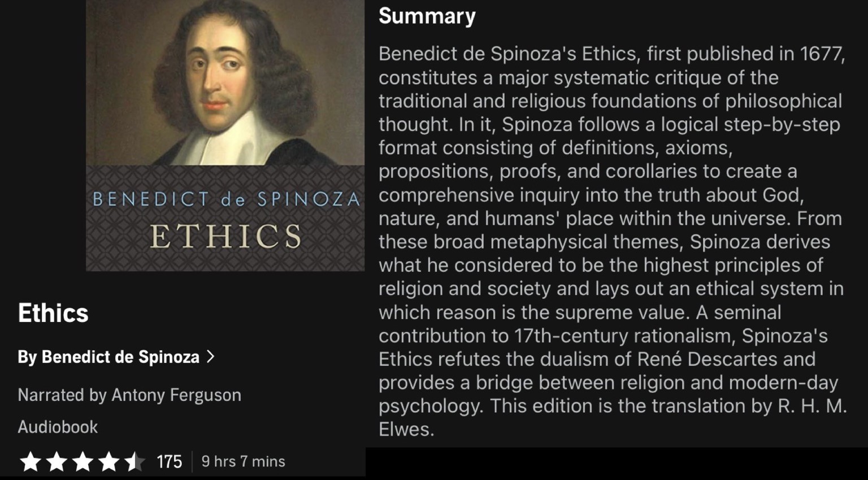The image size is (868, 480).
Task: Click the second rating star
Action: click(x=56, y=461)
